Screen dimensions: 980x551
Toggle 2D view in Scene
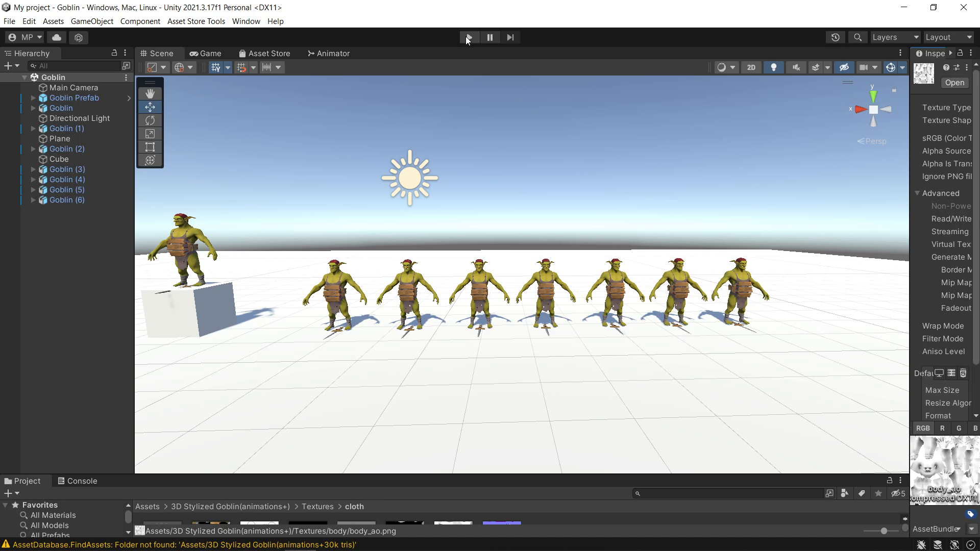pos(751,67)
